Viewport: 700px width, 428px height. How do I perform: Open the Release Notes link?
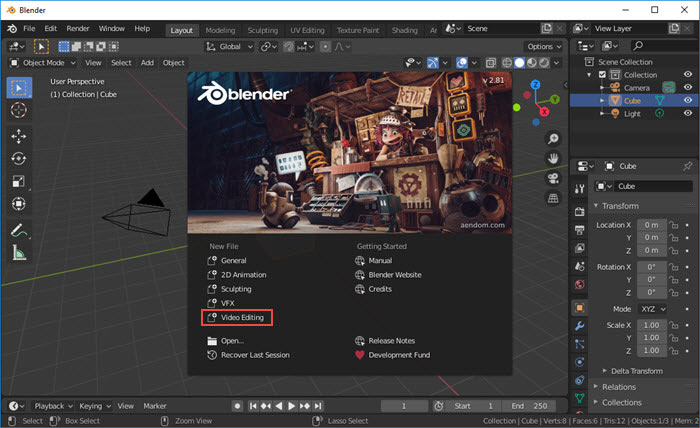pyautogui.click(x=393, y=340)
